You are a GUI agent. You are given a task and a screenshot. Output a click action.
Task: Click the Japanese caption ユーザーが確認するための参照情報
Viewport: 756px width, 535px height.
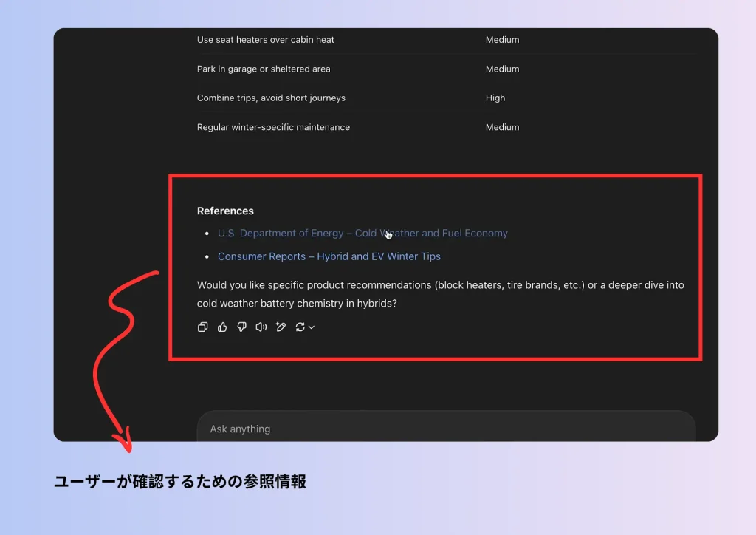point(180,482)
